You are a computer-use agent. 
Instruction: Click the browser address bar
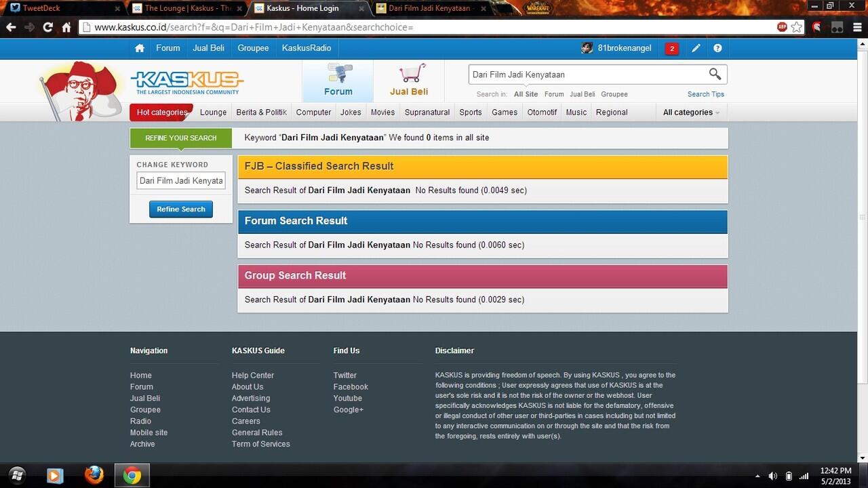[x=434, y=27]
